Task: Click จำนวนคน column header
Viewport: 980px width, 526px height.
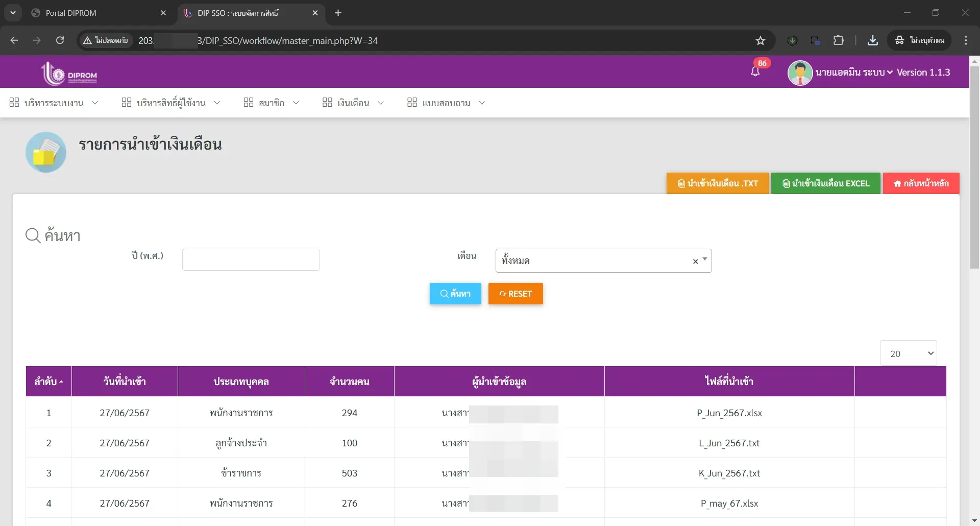Action: (350, 381)
